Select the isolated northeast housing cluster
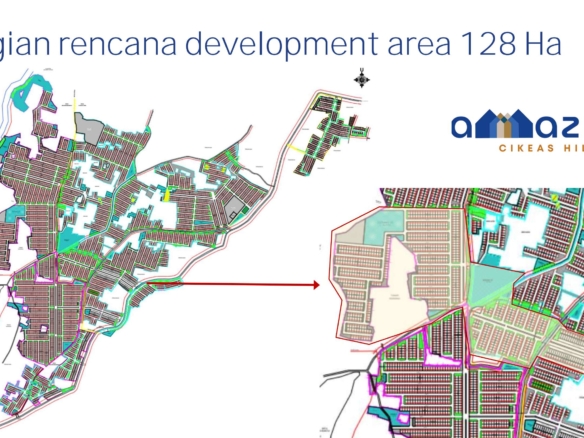 point(331,135)
